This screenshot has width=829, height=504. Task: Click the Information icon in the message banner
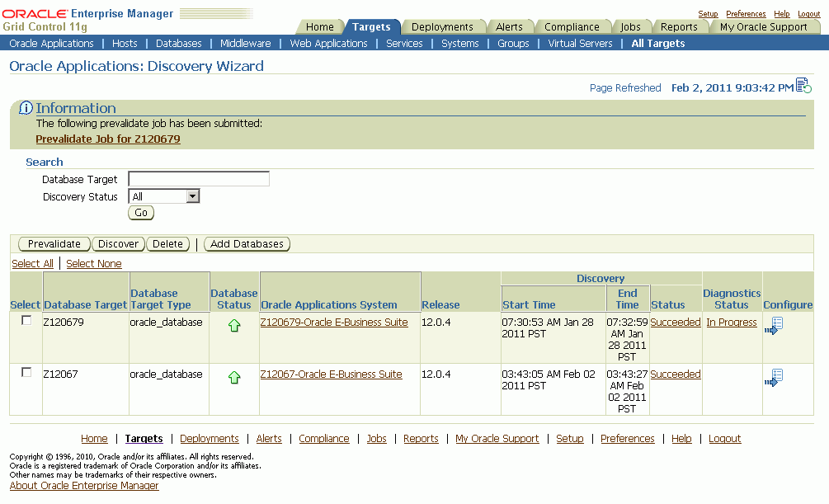[x=26, y=108]
